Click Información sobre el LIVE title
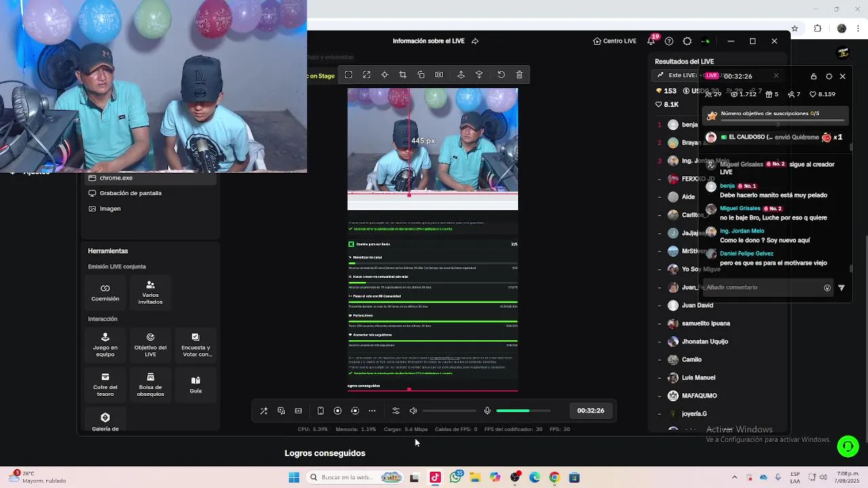The image size is (868, 488). coord(429,41)
